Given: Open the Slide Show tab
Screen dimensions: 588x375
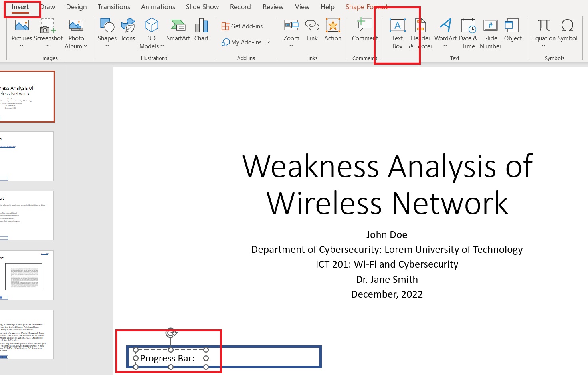Looking at the screenshot, I should click(x=202, y=6).
